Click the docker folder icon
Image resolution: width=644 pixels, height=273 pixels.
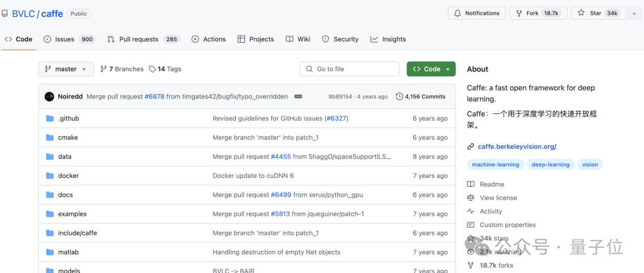click(50, 176)
